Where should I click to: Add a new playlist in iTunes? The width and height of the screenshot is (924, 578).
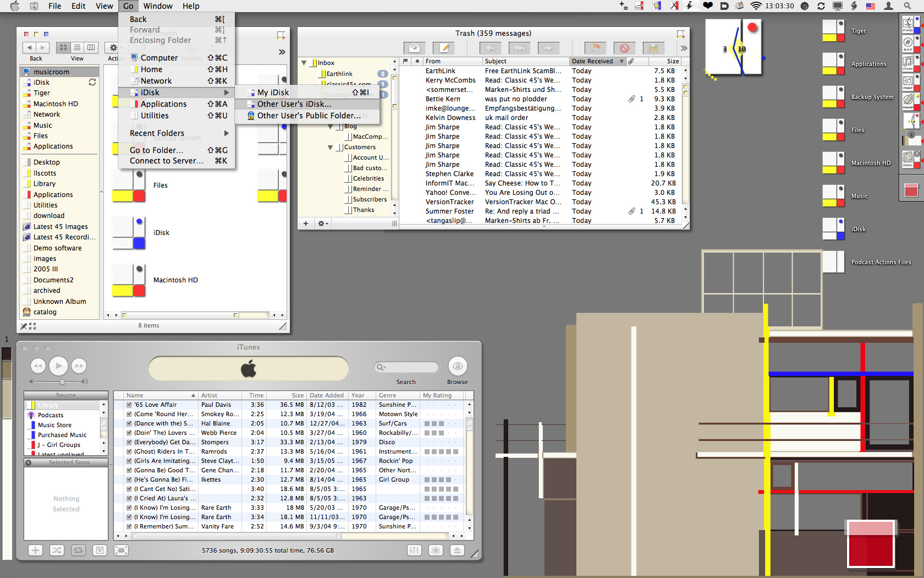pyautogui.click(x=35, y=550)
